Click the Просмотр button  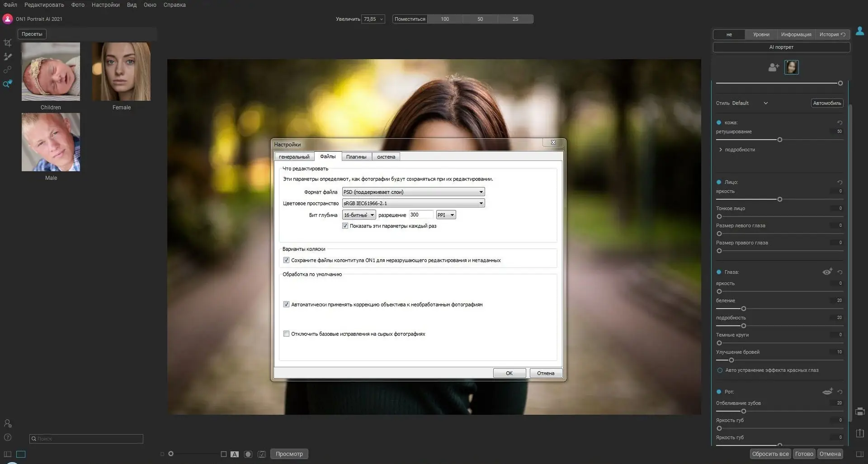pyautogui.click(x=289, y=454)
